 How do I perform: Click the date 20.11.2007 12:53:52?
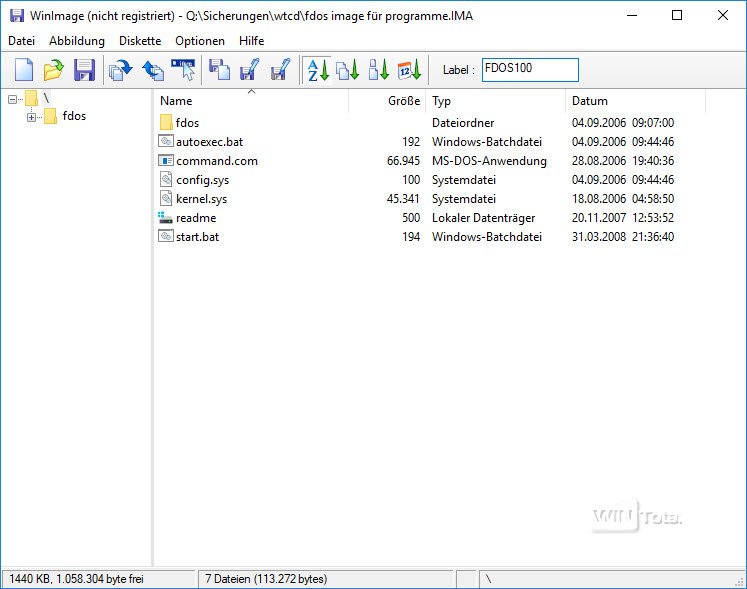click(x=623, y=218)
